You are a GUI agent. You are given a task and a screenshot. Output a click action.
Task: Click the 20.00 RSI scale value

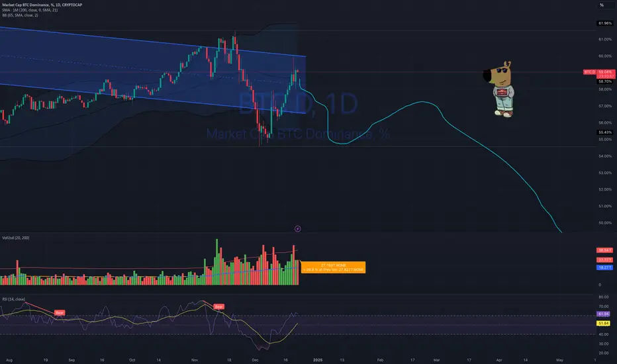coord(603,353)
